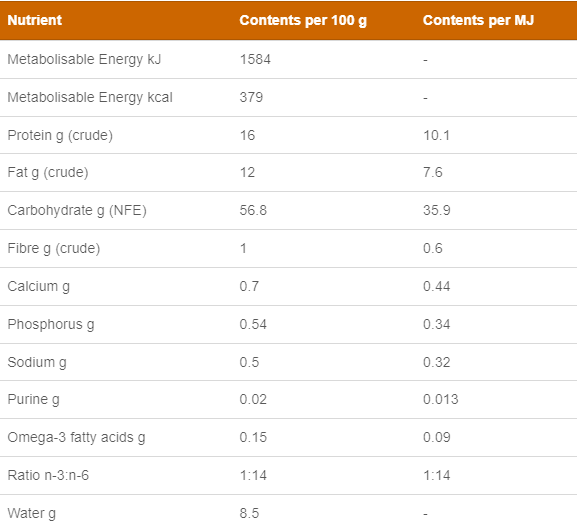The height and width of the screenshot is (532, 577).
Task: Select the 7.6 fat per MJ value
Action: pos(432,172)
